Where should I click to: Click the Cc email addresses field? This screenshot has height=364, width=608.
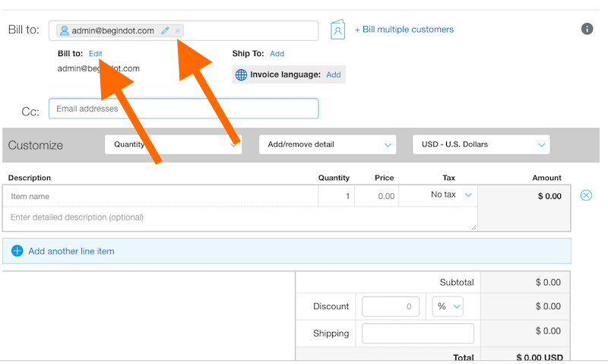tap(183, 109)
